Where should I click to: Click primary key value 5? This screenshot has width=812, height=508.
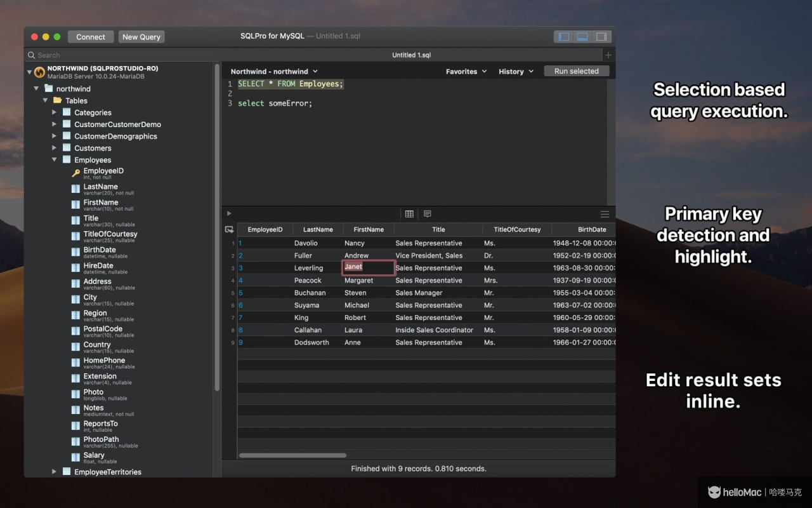[x=240, y=293]
